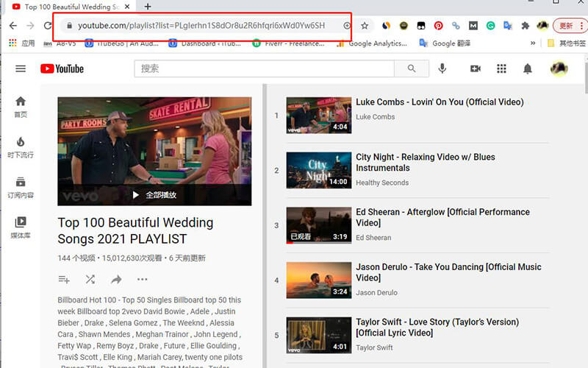This screenshot has height=368, width=588.
Task: Open the Google Translate extension icon
Action: [508, 26]
